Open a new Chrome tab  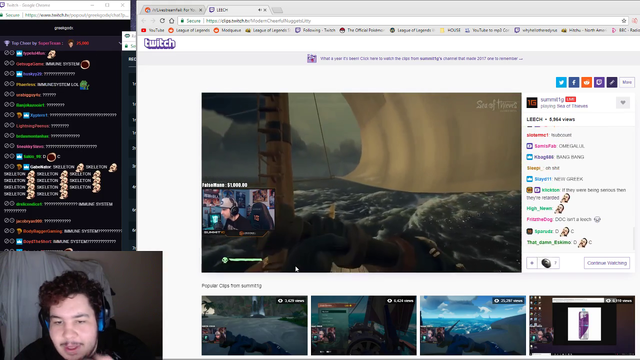point(277,10)
